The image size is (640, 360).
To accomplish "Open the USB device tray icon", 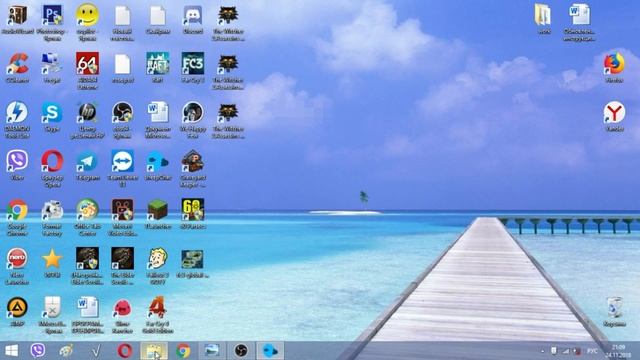I will point(554,351).
